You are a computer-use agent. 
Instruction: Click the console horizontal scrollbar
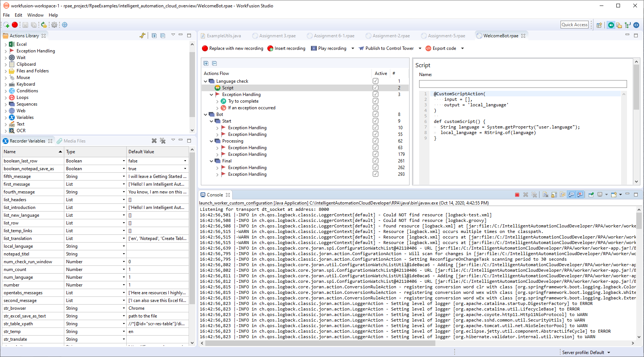click(x=320, y=343)
